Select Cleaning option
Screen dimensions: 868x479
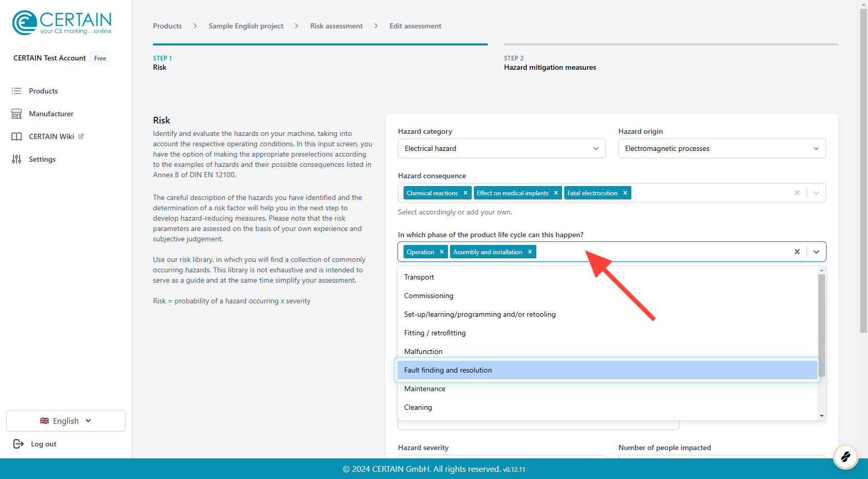(x=608, y=407)
